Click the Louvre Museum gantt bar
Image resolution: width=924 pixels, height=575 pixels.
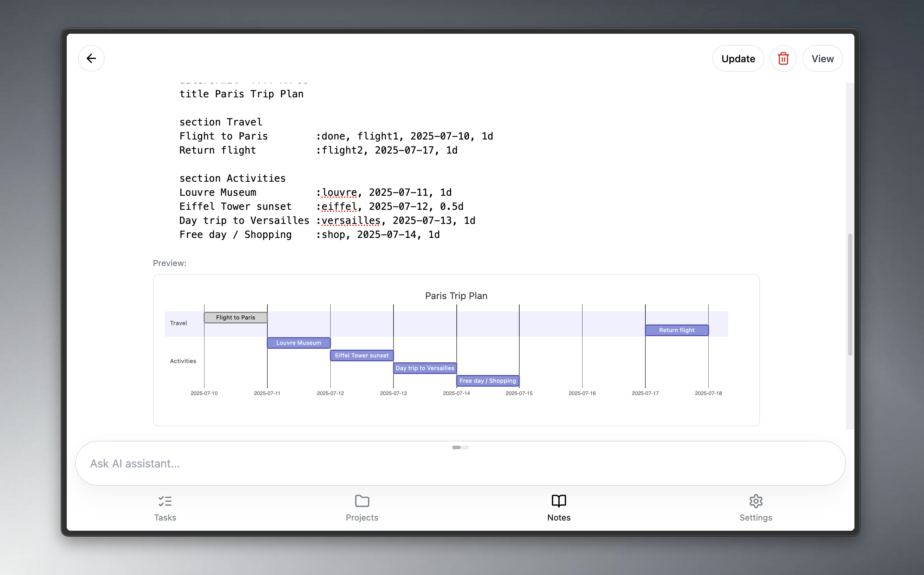[x=298, y=343]
